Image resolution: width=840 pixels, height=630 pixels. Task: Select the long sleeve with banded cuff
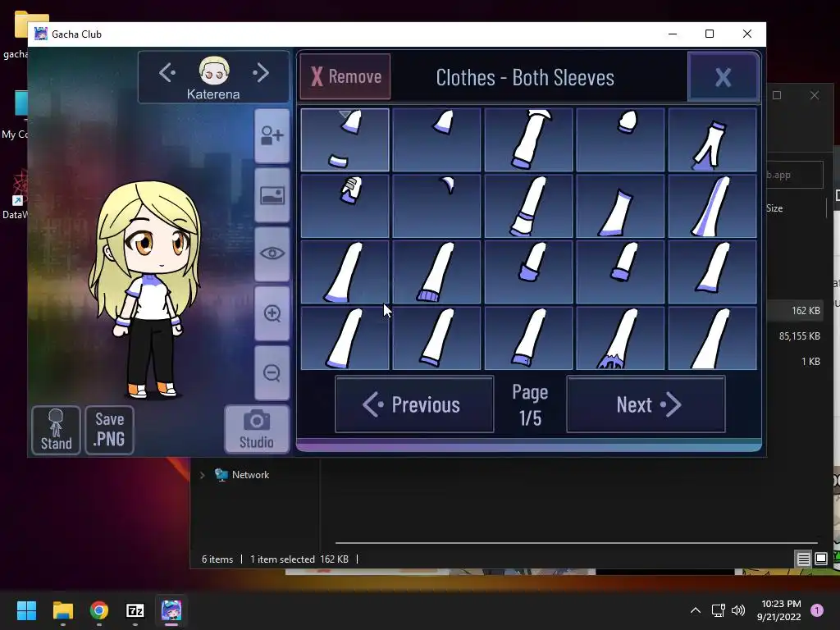pos(528,206)
